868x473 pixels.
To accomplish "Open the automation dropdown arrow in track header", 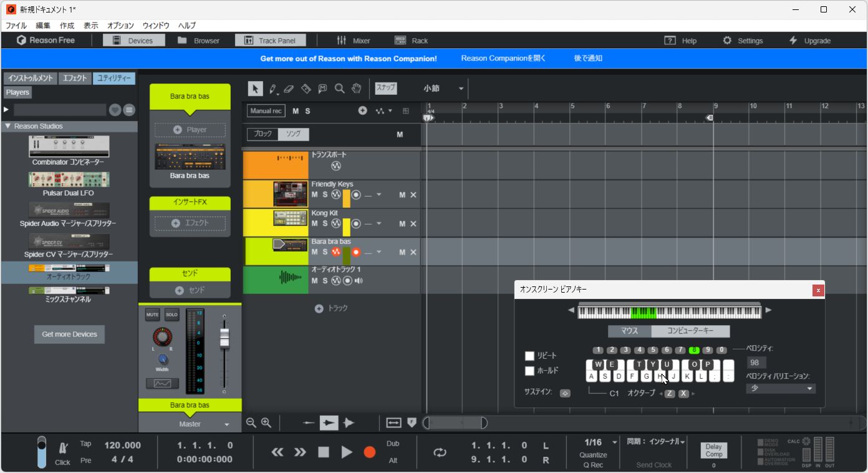I will 390,111.
